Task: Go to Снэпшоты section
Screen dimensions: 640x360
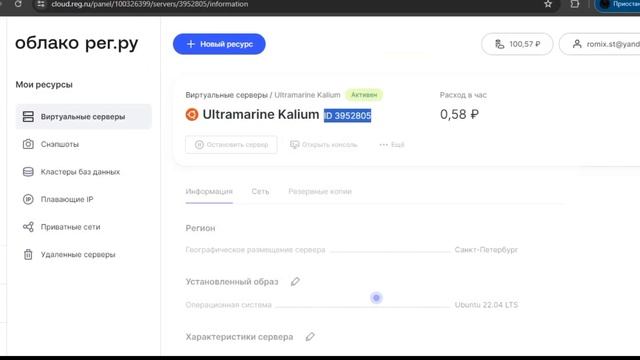Action: coord(60,144)
